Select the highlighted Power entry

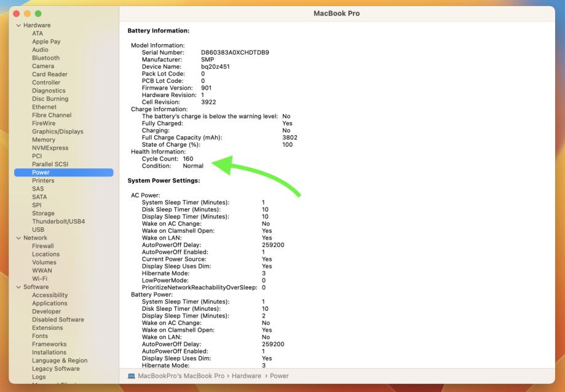click(64, 173)
